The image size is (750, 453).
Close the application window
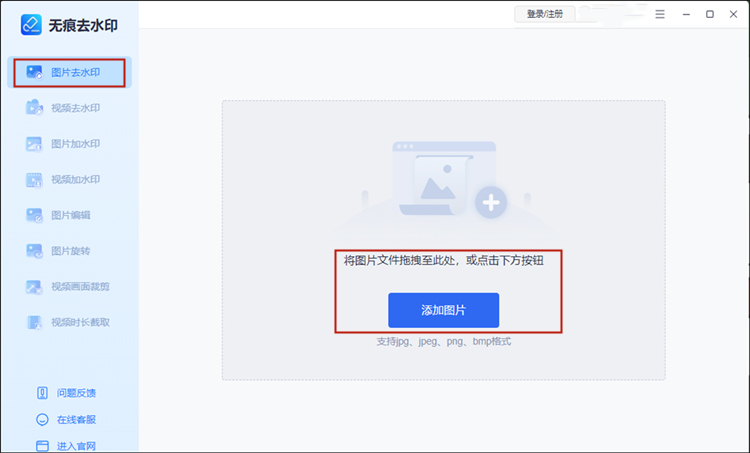click(x=733, y=14)
